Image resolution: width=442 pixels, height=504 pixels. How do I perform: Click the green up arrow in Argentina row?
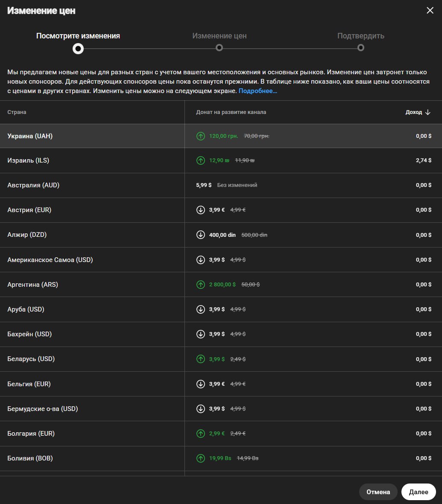(x=200, y=285)
